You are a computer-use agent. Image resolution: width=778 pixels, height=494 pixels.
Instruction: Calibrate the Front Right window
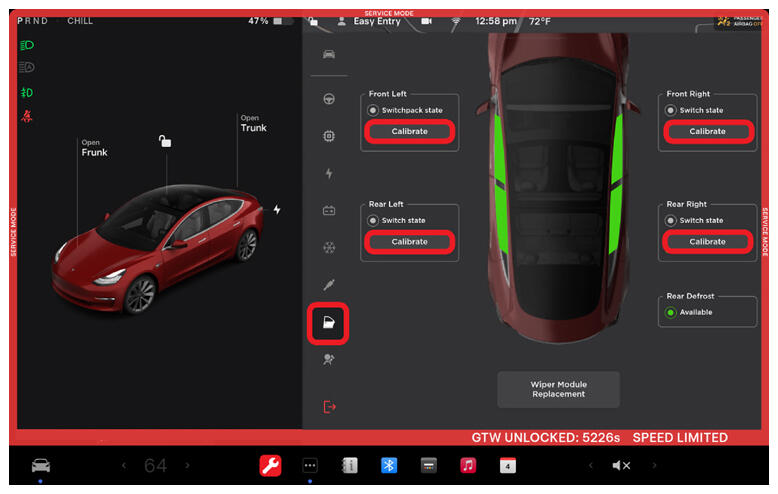point(708,131)
